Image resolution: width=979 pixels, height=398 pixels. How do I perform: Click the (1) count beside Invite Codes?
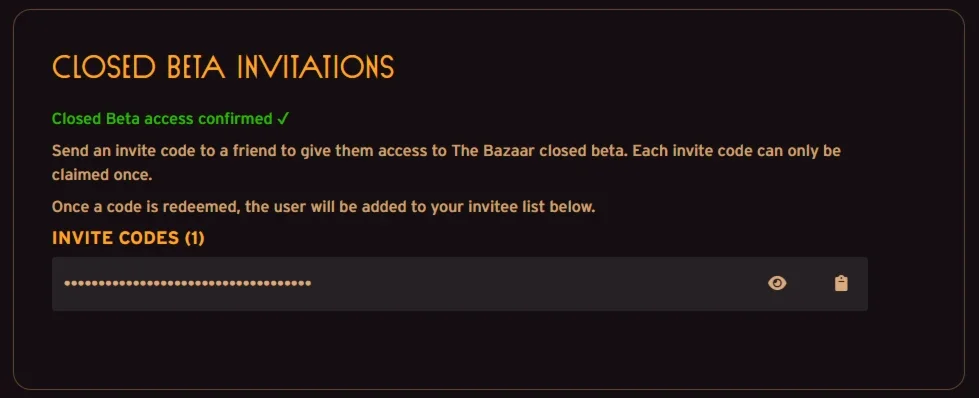[195, 238]
